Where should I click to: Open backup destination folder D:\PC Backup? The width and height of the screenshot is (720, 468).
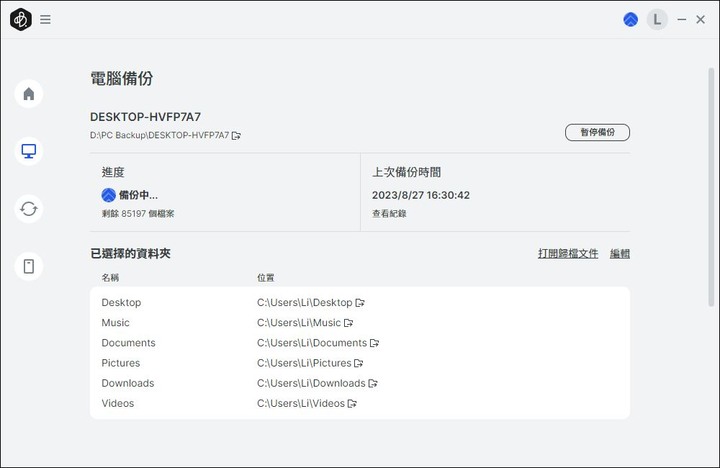click(x=236, y=135)
